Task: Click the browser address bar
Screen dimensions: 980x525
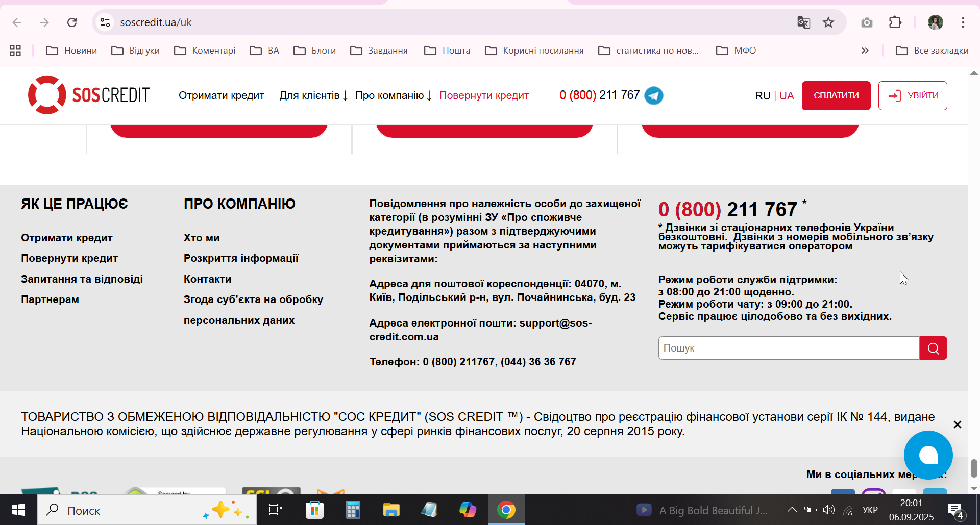Action: coord(449,22)
